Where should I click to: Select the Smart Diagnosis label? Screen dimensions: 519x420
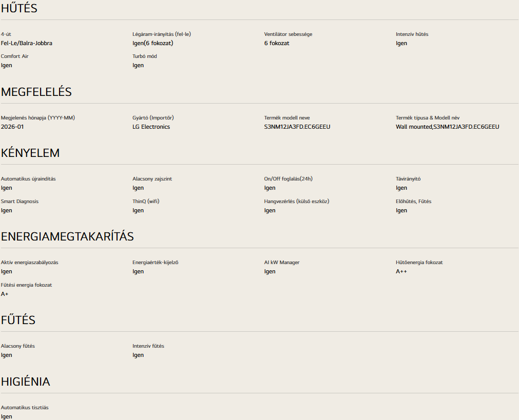tap(20, 202)
